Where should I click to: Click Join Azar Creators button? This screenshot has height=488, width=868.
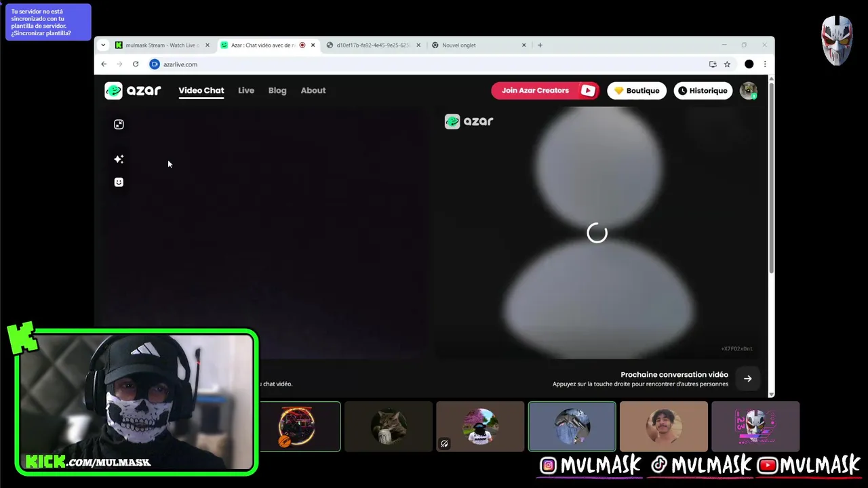click(545, 90)
